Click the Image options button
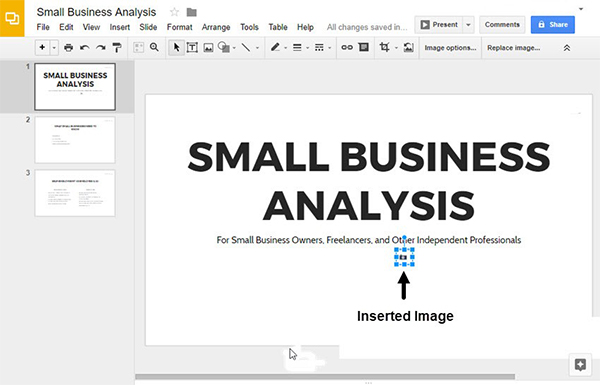 tap(450, 48)
